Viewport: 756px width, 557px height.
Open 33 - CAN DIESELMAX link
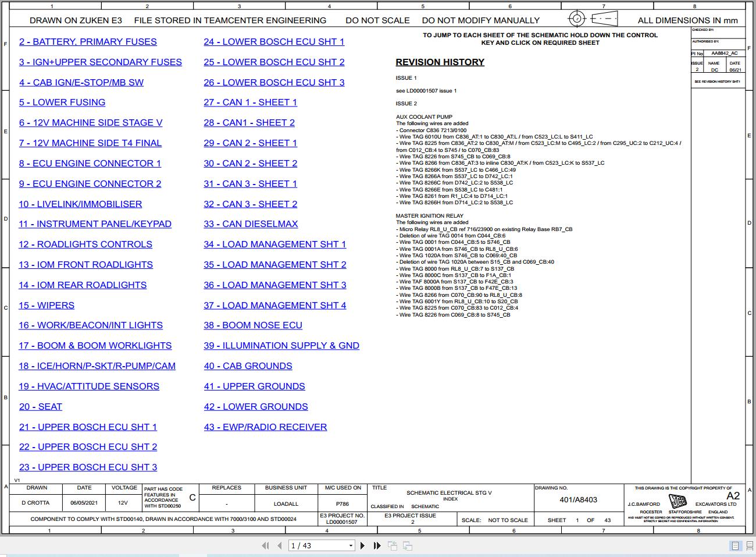pos(251,224)
